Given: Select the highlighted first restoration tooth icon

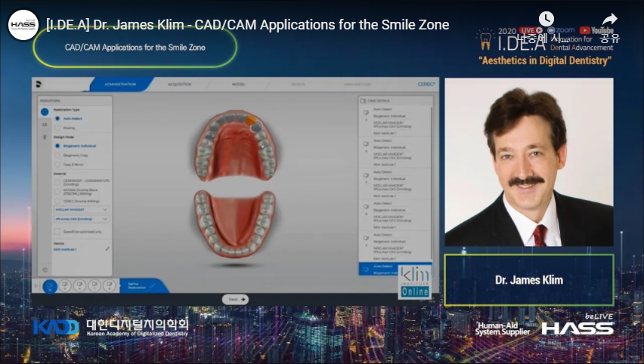Looking at the screenshot, I should (50, 286).
